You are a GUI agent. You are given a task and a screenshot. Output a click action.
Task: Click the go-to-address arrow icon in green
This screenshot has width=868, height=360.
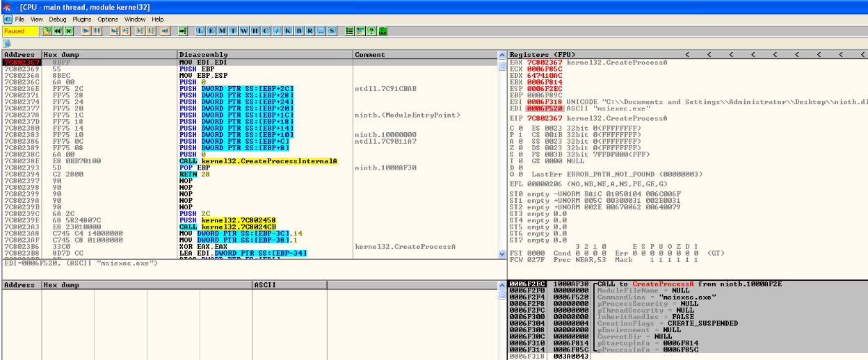[183, 31]
